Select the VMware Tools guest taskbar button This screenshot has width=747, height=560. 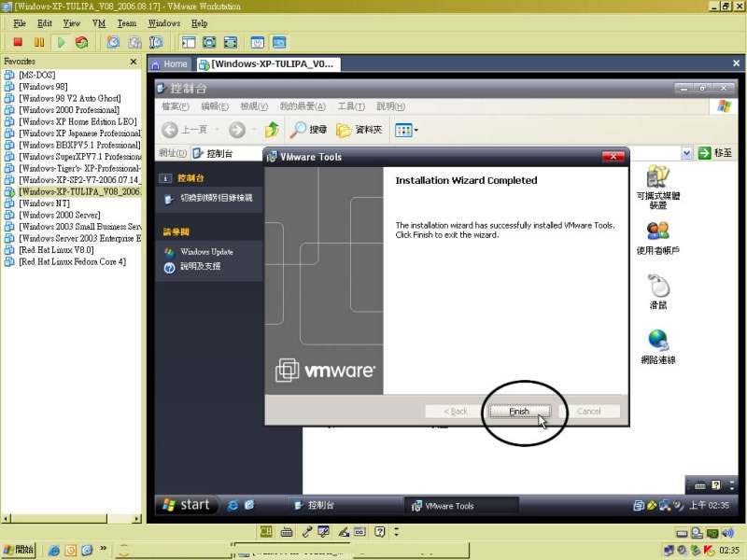click(x=460, y=506)
